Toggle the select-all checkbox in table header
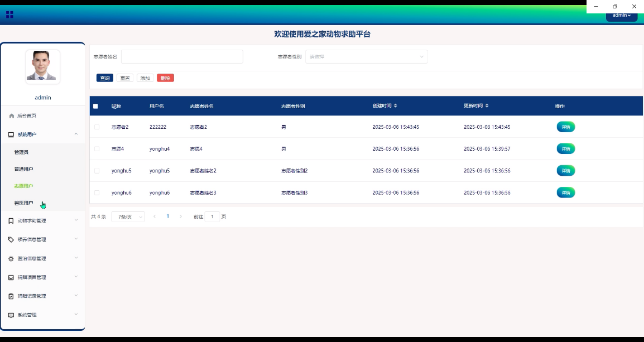The image size is (644, 342). pos(96,105)
